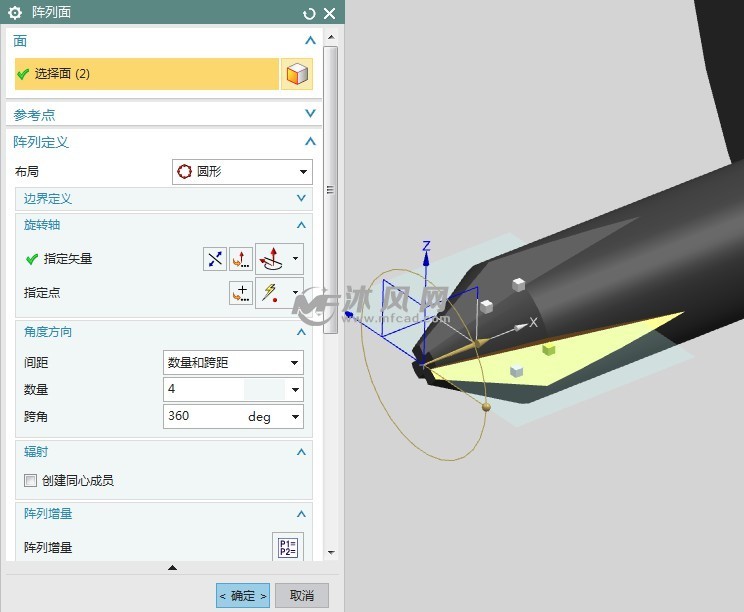744x612 pixels.
Task: Expand the 边界定义 section
Action: pyautogui.click(x=301, y=198)
